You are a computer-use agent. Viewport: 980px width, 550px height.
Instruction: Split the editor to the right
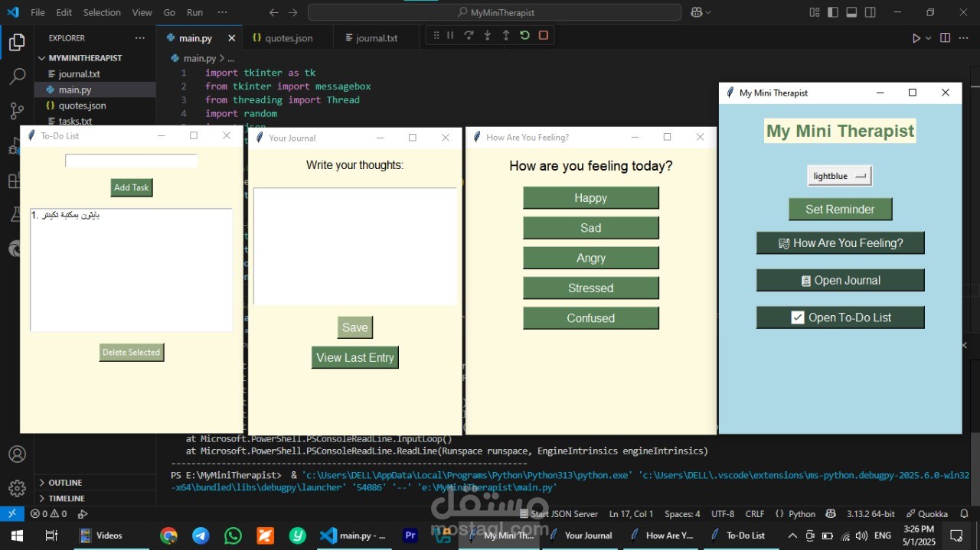coord(945,38)
